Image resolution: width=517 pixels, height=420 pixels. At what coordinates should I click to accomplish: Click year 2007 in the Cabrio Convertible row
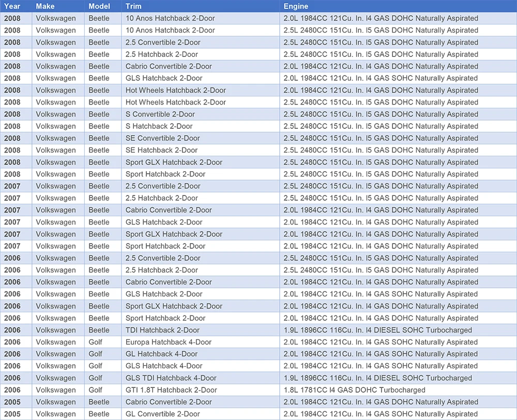16,210
